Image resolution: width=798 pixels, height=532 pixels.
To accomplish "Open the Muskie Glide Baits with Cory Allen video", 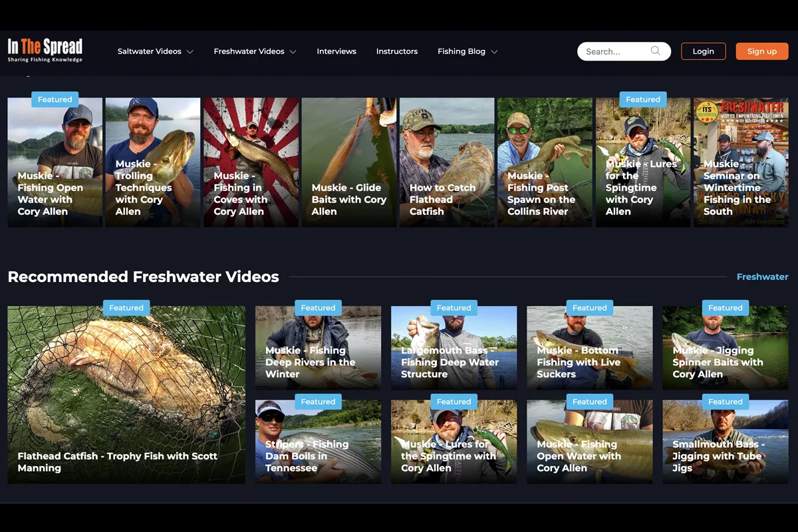I will [x=348, y=162].
